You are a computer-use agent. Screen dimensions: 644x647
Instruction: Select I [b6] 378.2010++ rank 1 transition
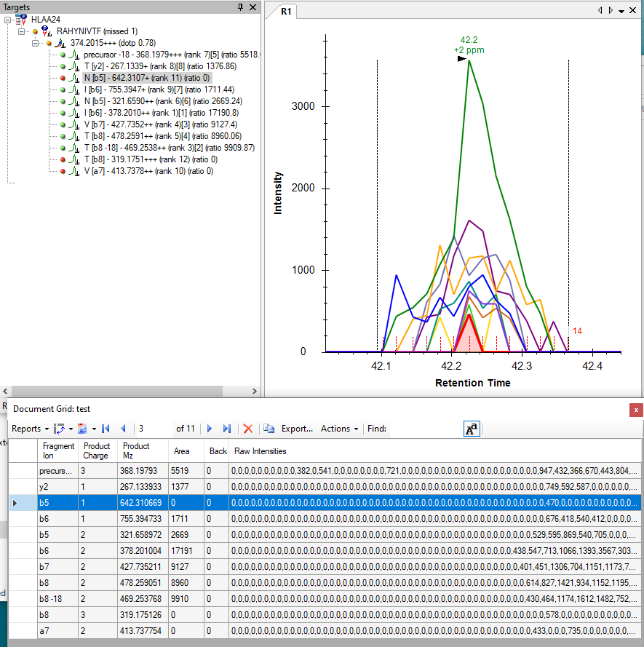pos(161,113)
